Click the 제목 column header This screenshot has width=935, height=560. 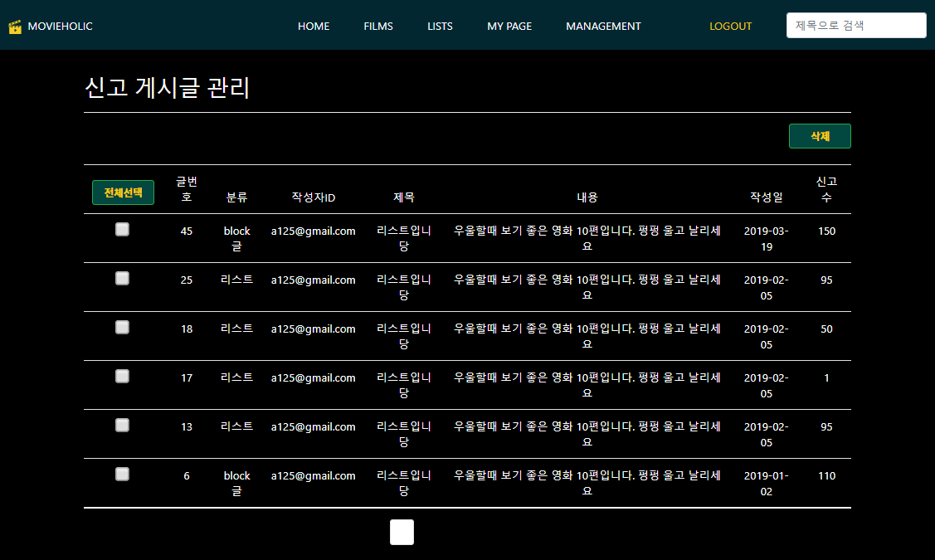(404, 197)
